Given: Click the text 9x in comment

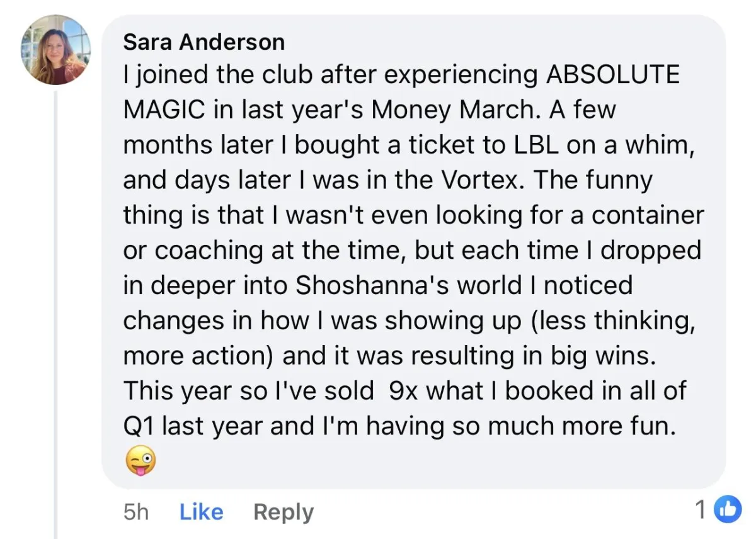Looking at the screenshot, I should [x=404, y=392].
